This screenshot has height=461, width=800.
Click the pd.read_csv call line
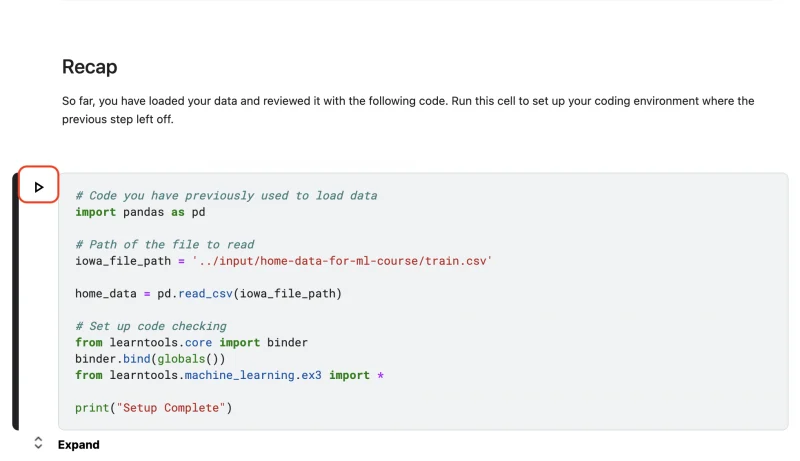click(x=250, y=293)
